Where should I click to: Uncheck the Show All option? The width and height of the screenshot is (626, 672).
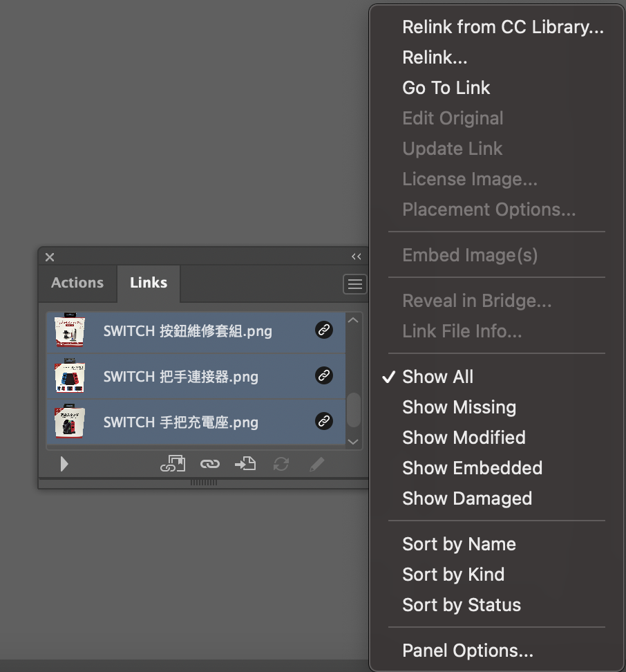(x=437, y=377)
